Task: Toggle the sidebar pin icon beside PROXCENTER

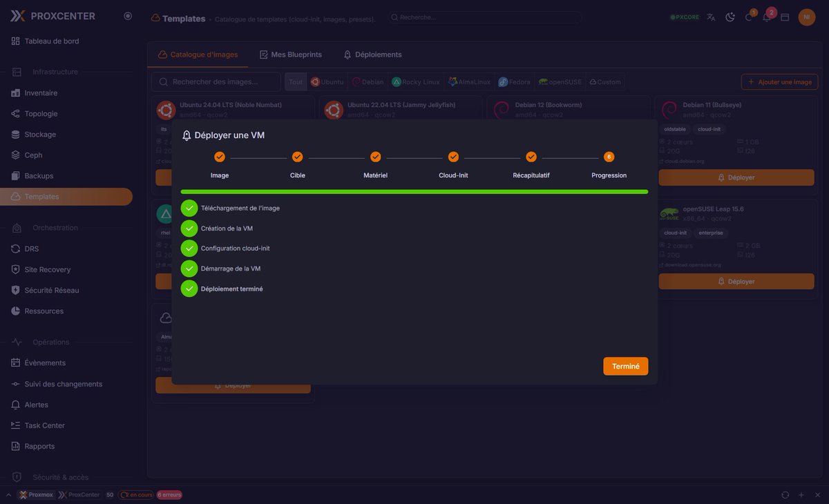Action: pyautogui.click(x=128, y=16)
